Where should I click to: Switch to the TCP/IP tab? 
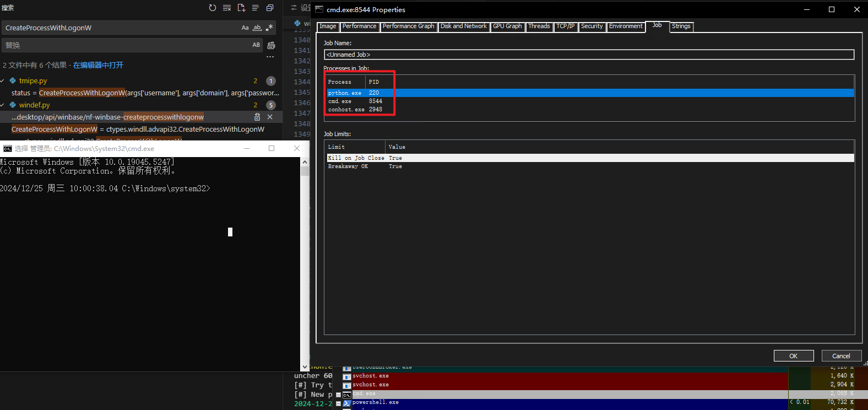click(566, 26)
